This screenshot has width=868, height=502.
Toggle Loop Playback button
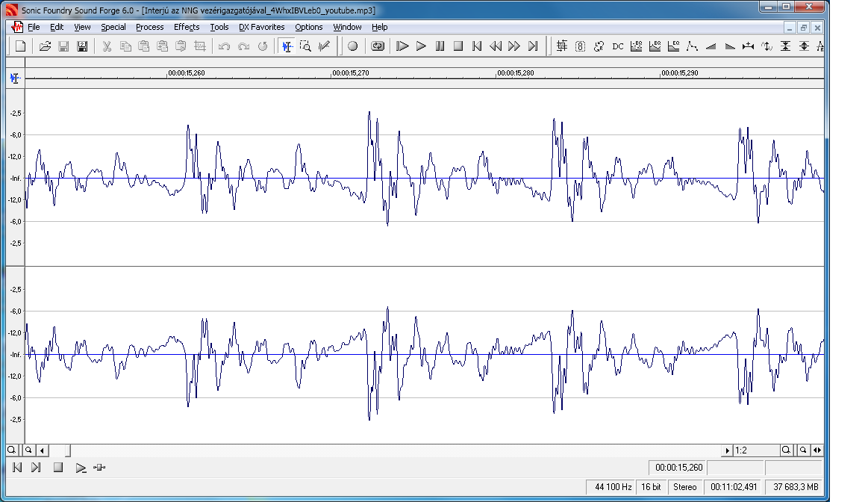coord(378,46)
